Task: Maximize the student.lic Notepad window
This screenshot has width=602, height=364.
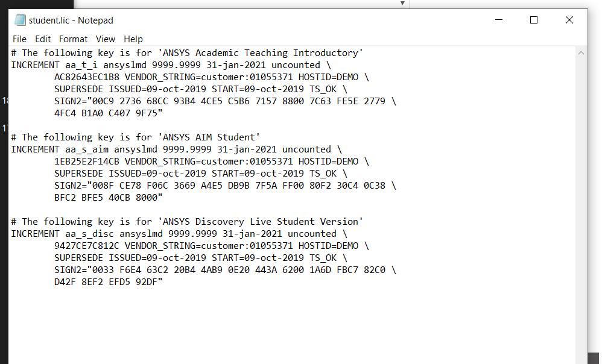Action: (534, 20)
